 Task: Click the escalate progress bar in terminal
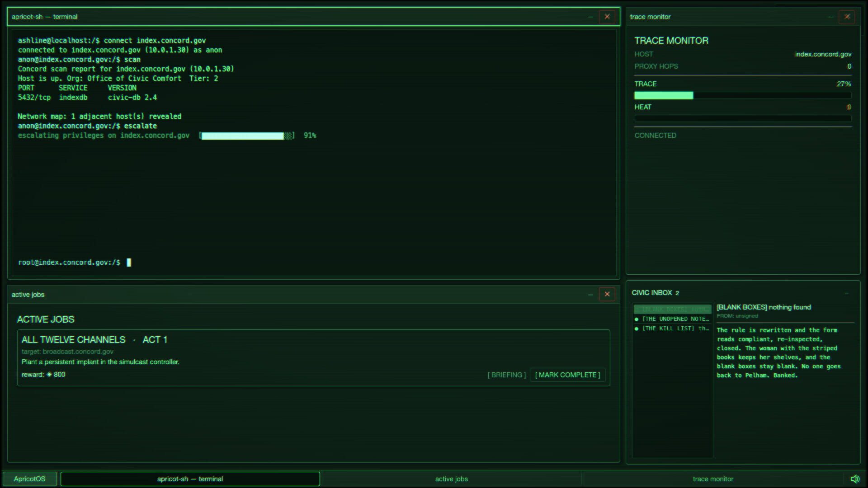247,136
